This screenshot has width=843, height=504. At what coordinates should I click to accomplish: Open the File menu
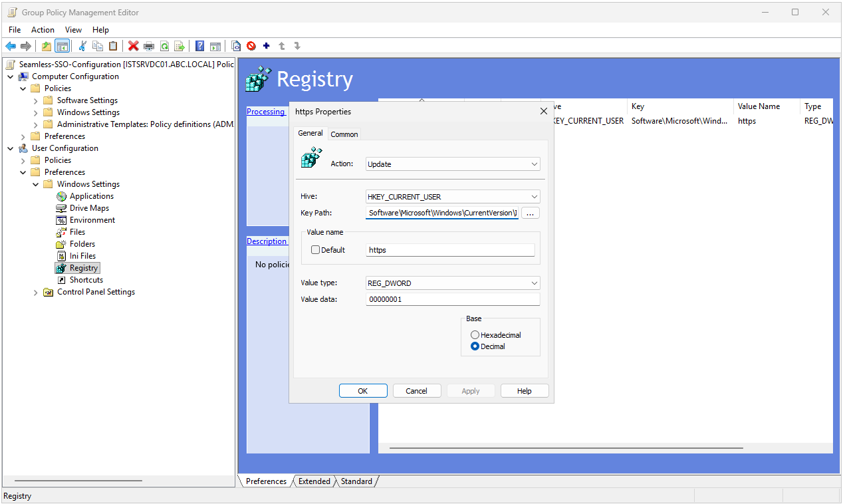[x=15, y=30]
